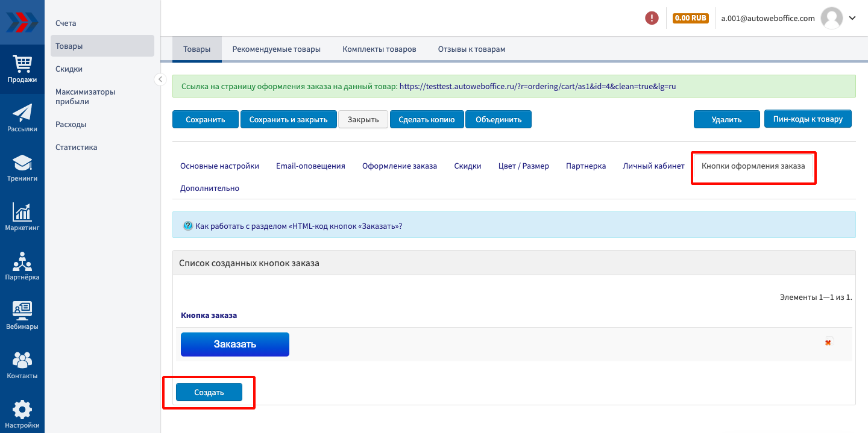Select Скидки in the side menu

[x=69, y=69]
